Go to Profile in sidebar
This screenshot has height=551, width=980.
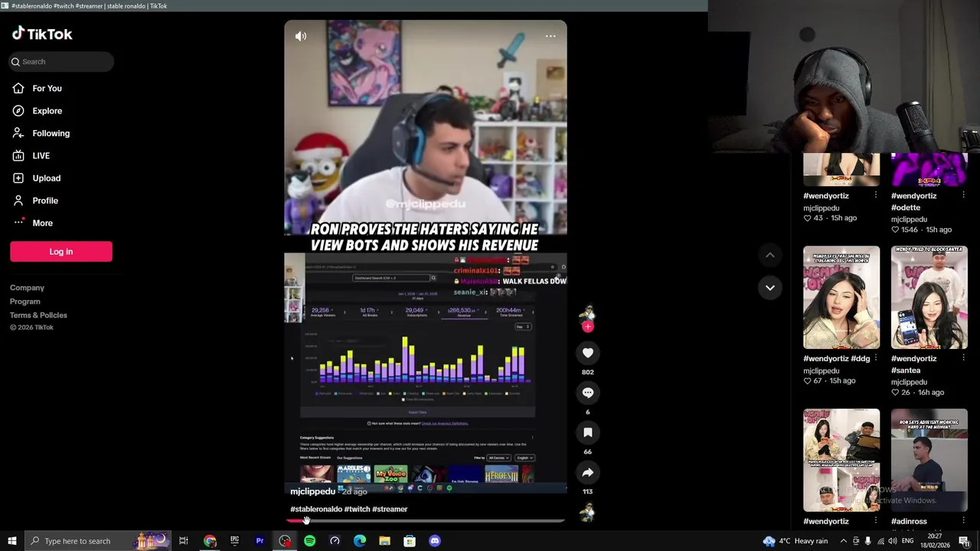(x=44, y=201)
